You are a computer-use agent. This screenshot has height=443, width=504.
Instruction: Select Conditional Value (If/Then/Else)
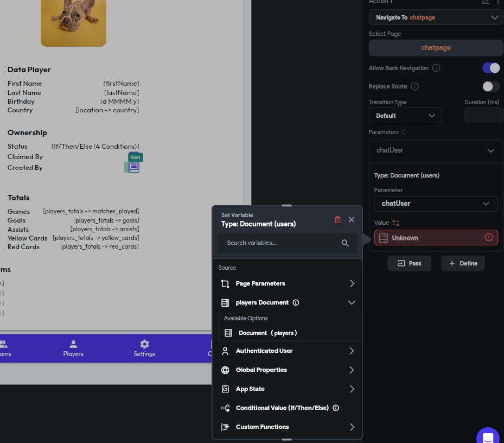pyautogui.click(x=287, y=408)
